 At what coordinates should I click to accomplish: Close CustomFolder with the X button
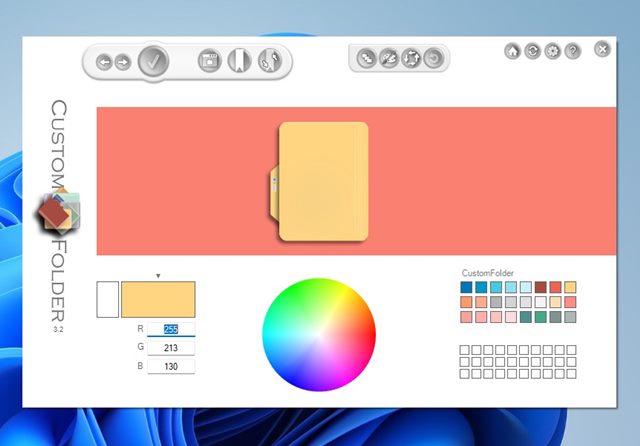pos(602,49)
